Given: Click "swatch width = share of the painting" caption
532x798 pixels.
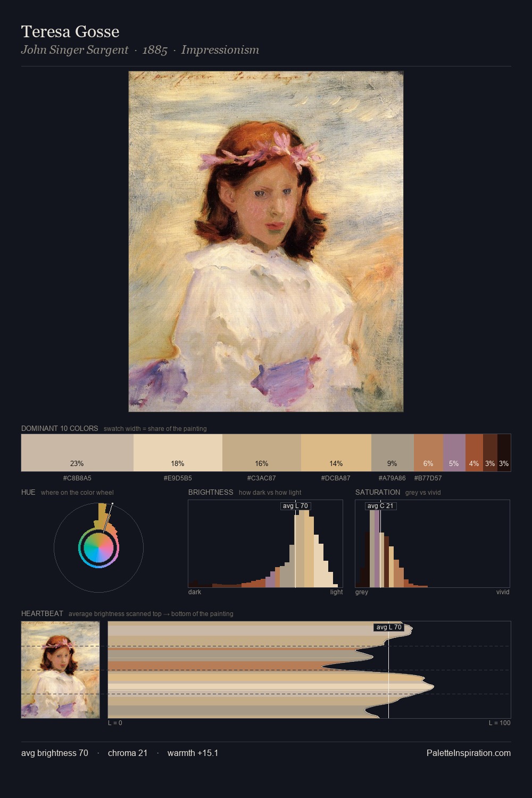Looking at the screenshot, I should point(155,429).
